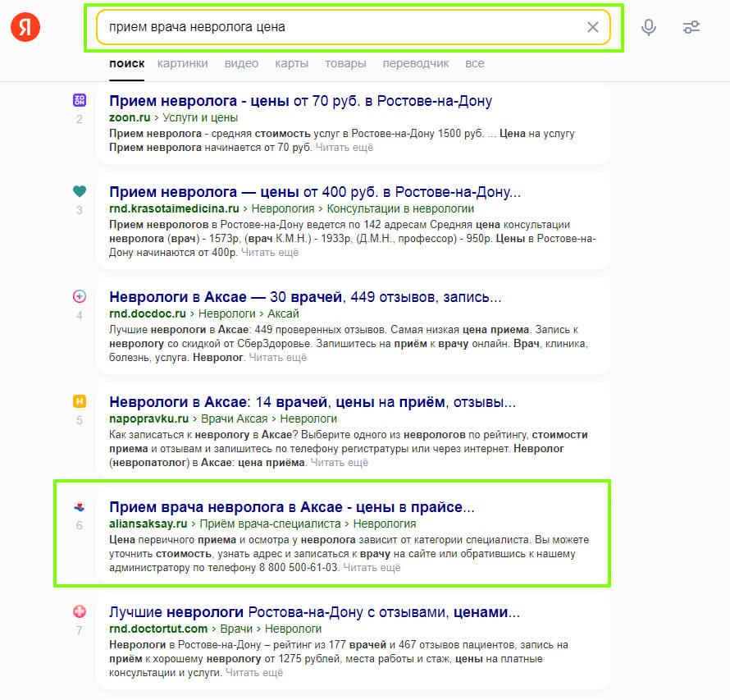Open the переводчик tab
The height and width of the screenshot is (700, 730).
pyautogui.click(x=416, y=63)
